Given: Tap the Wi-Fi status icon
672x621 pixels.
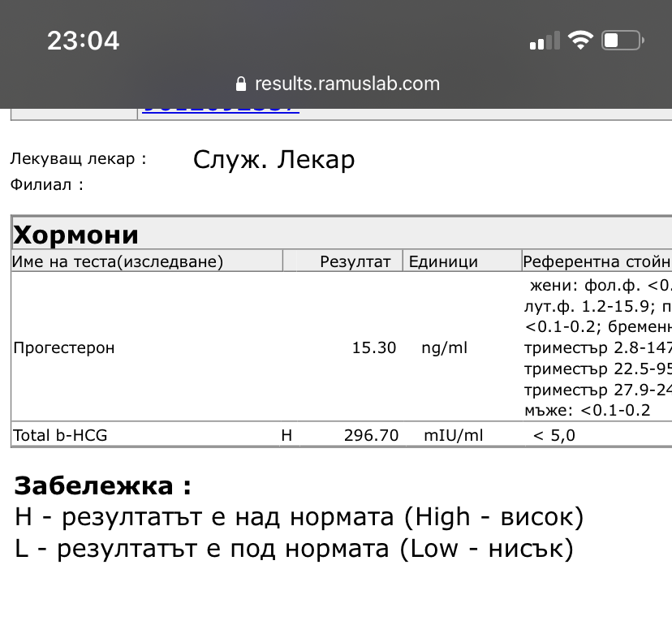Looking at the screenshot, I should 580,40.
